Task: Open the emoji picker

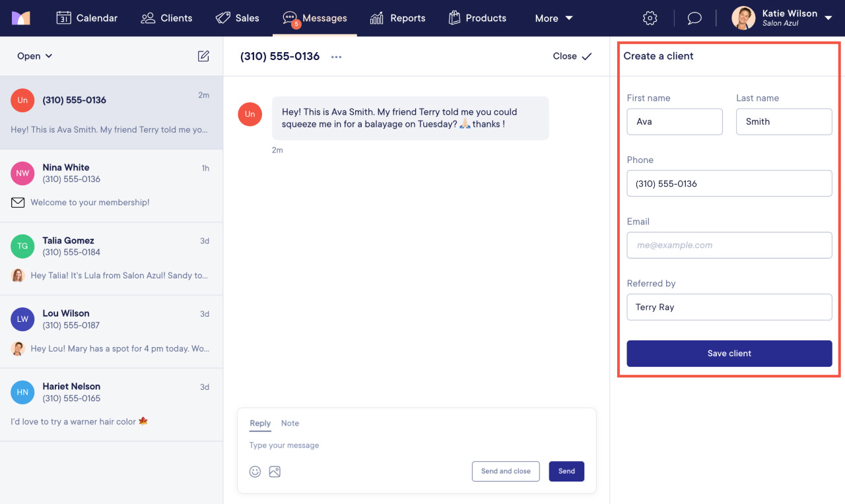Action: coord(255,472)
